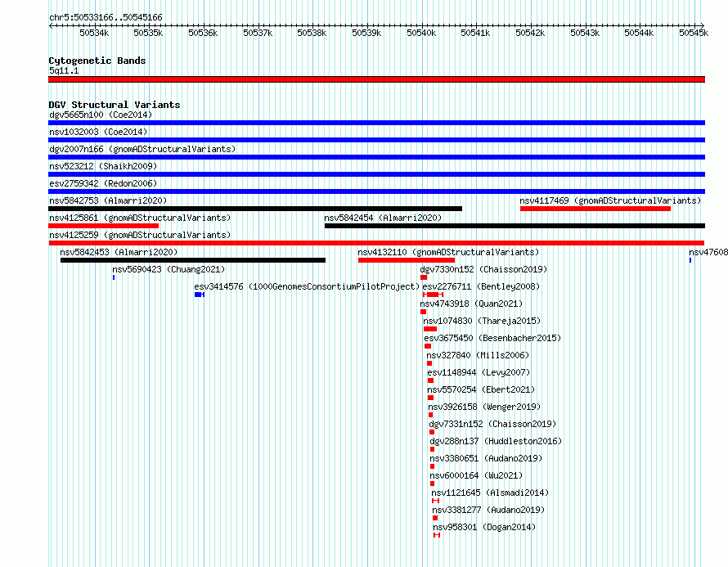
Task: Select the blue esv3414576 feature glyph
Action: [x=200, y=295]
